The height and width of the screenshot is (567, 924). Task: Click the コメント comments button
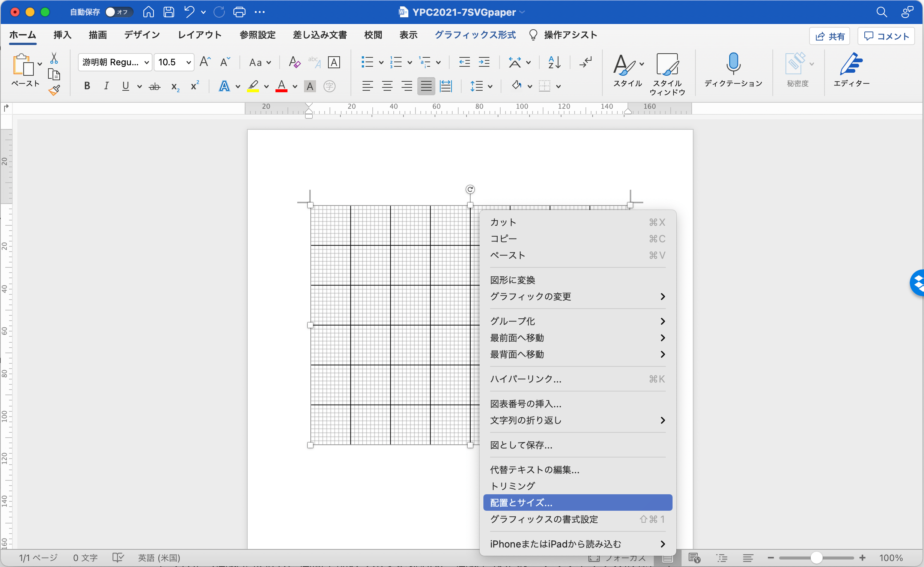[886, 36]
